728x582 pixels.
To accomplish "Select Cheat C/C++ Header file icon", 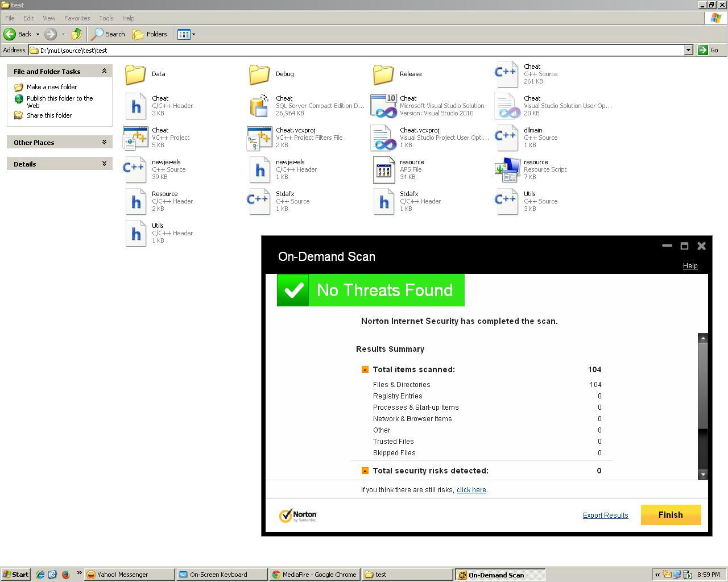I will point(135,106).
